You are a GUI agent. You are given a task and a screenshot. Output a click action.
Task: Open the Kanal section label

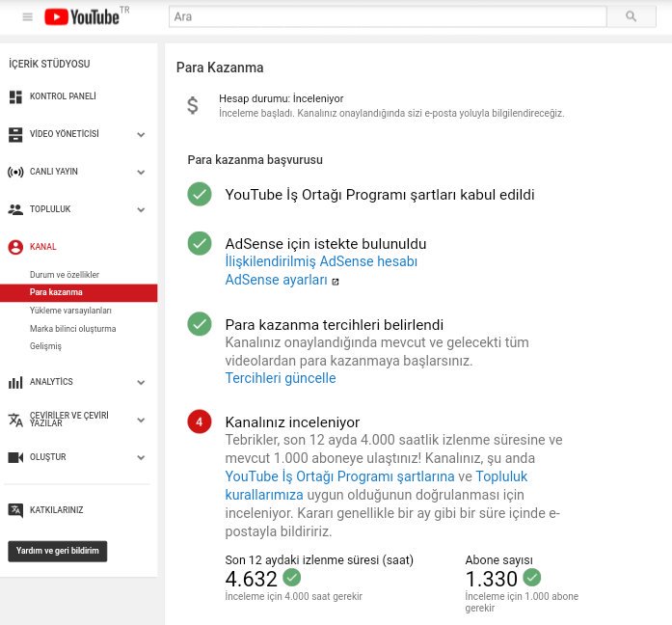point(42,247)
